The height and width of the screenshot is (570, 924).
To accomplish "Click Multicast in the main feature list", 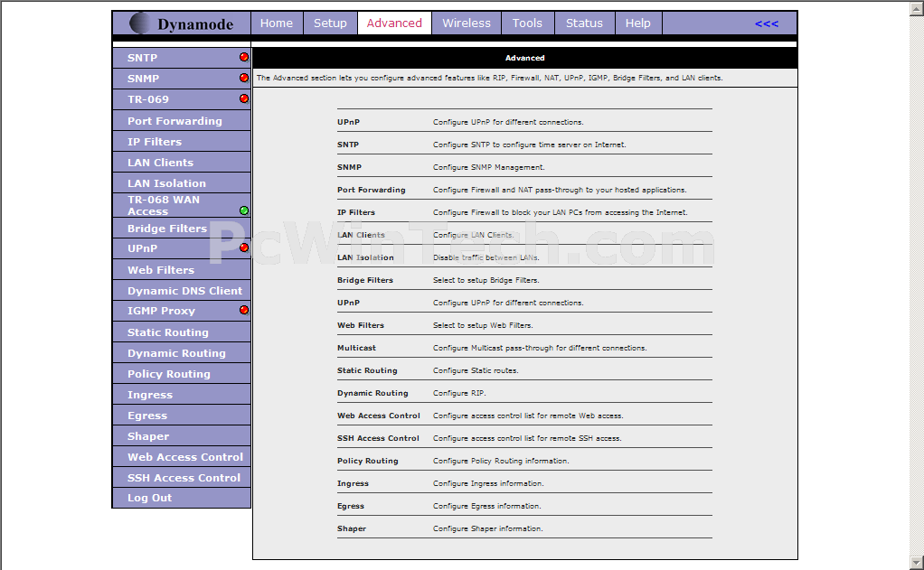I will tap(356, 348).
